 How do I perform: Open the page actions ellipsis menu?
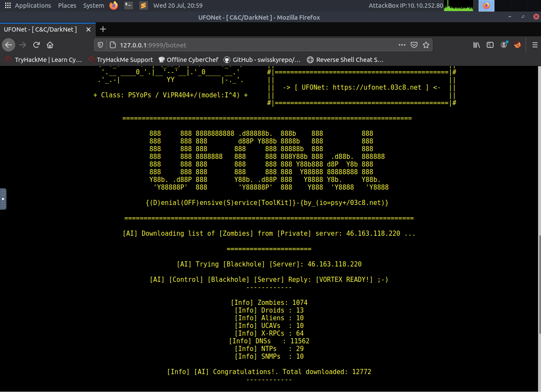(x=402, y=44)
